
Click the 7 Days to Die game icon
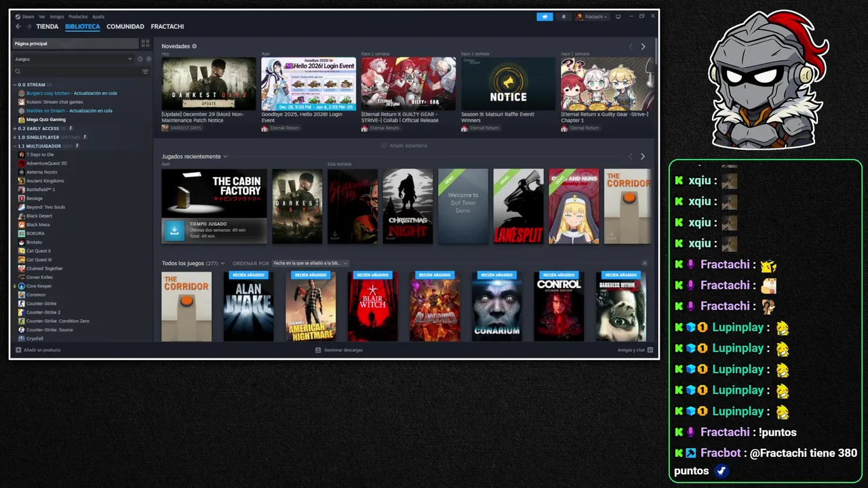22,155
